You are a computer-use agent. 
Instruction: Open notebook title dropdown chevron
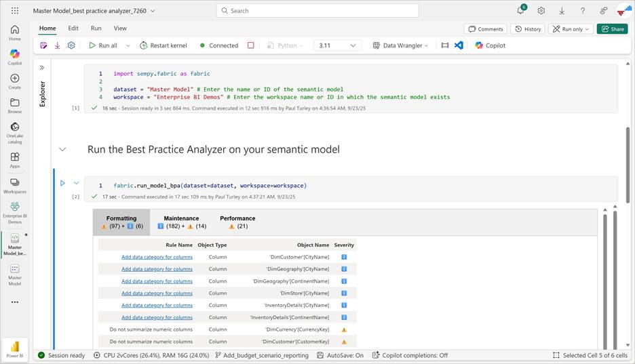pos(153,11)
